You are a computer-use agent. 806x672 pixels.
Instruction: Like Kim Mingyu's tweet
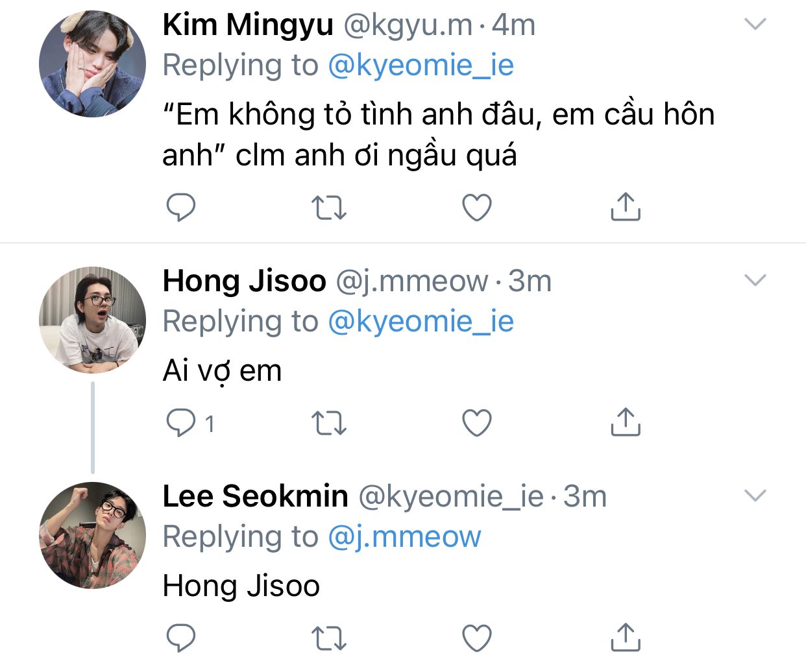coord(477,208)
